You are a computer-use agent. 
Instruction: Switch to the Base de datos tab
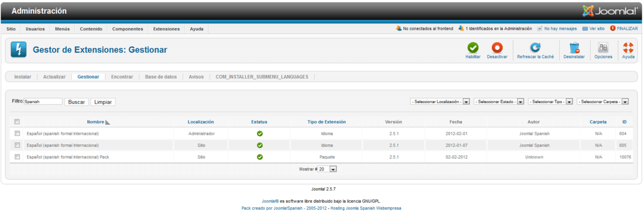click(x=161, y=77)
